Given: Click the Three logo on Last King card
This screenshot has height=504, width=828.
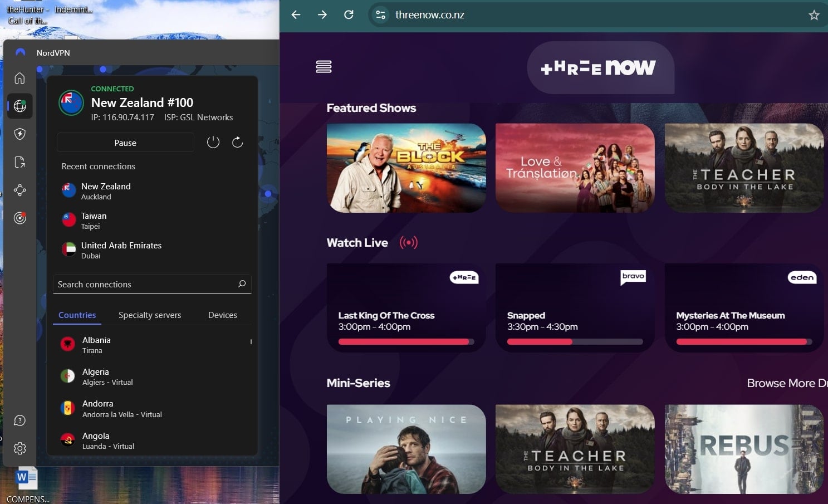Looking at the screenshot, I should 464,277.
